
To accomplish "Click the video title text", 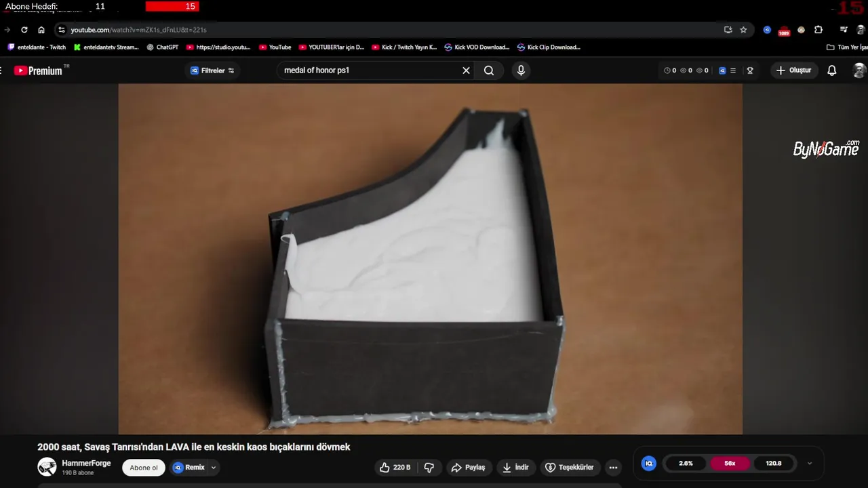I will 194,447.
